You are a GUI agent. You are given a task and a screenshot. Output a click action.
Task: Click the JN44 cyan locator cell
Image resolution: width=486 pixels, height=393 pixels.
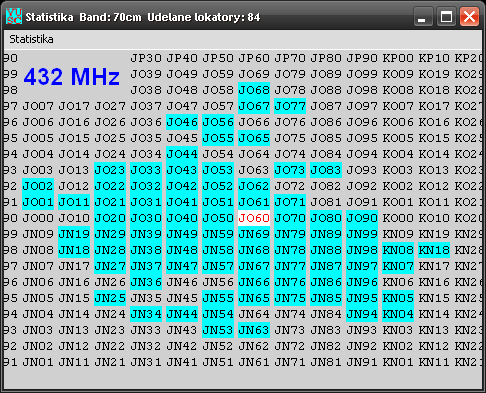(182, 314)
